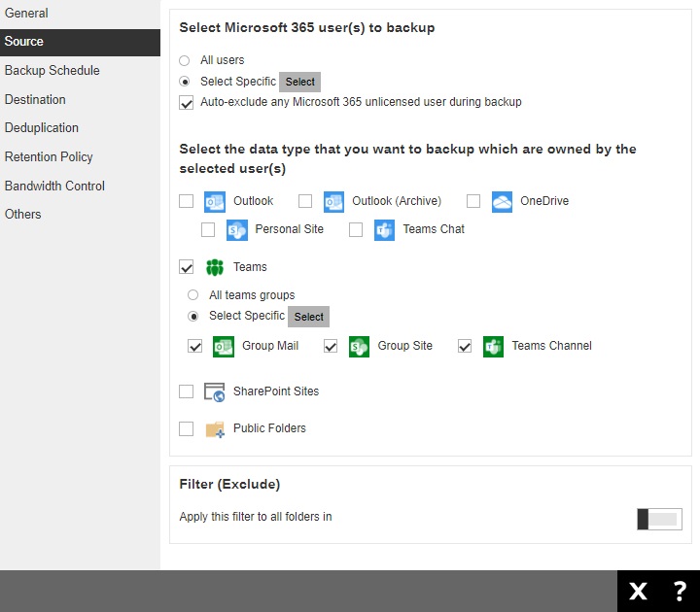
Task: Open the Bandwidth Control tab
Action: click(x=80, y=186)
